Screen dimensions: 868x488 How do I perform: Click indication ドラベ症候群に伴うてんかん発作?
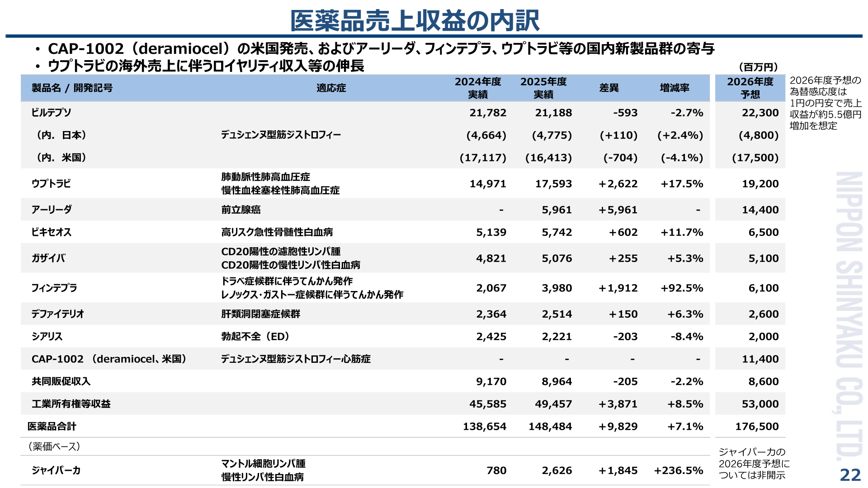287,281
